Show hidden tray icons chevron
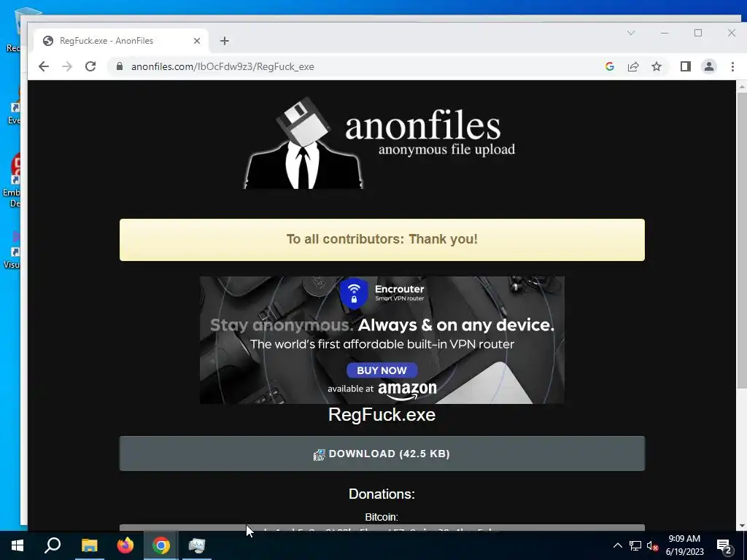747x560 pixels. (x=617, y=545)
